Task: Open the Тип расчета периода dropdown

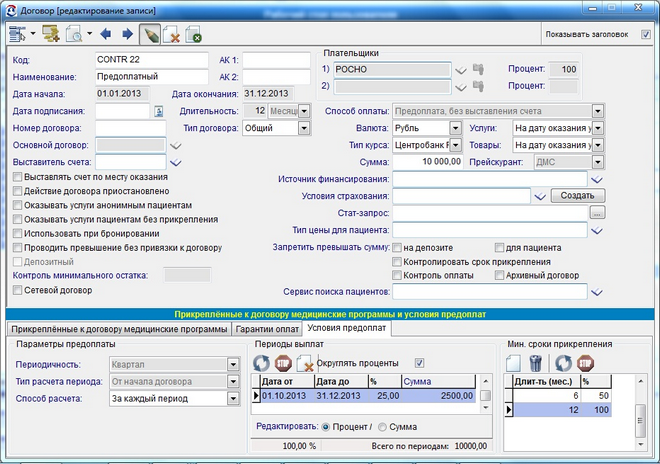Action: 233,382
